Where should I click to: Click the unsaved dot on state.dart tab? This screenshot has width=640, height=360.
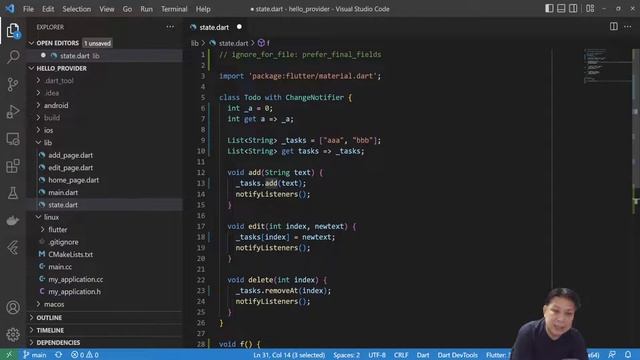click(x=239, y=27)
